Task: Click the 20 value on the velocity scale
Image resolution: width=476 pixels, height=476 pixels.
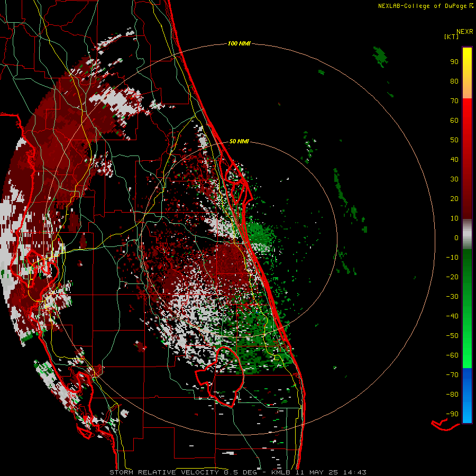Action: (x=454, y=198)
